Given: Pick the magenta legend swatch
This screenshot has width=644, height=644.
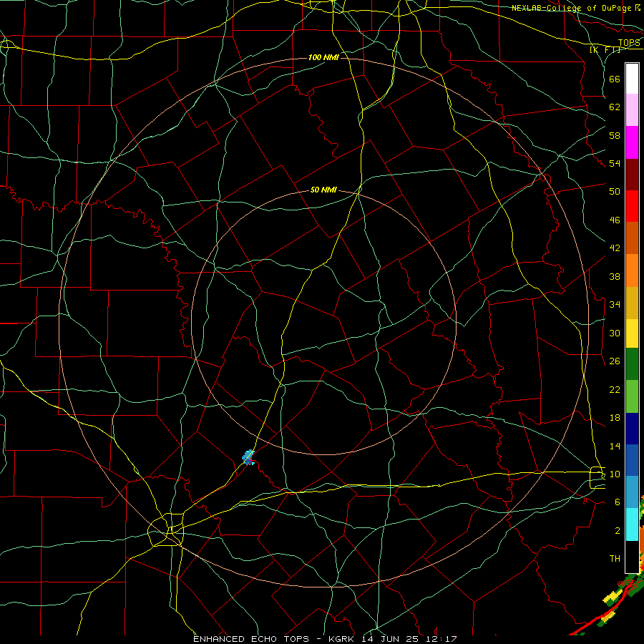Looking at the screenshot, I should tap(632, 142).
